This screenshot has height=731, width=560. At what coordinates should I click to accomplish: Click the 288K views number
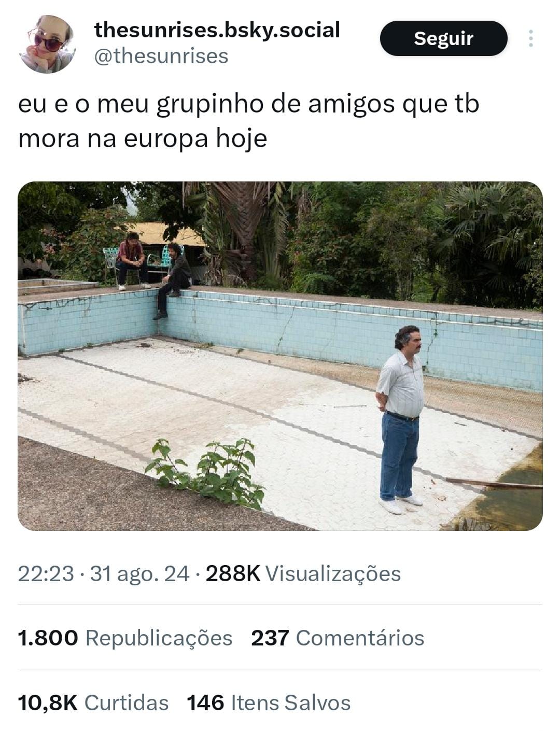[x=233, y=574]
